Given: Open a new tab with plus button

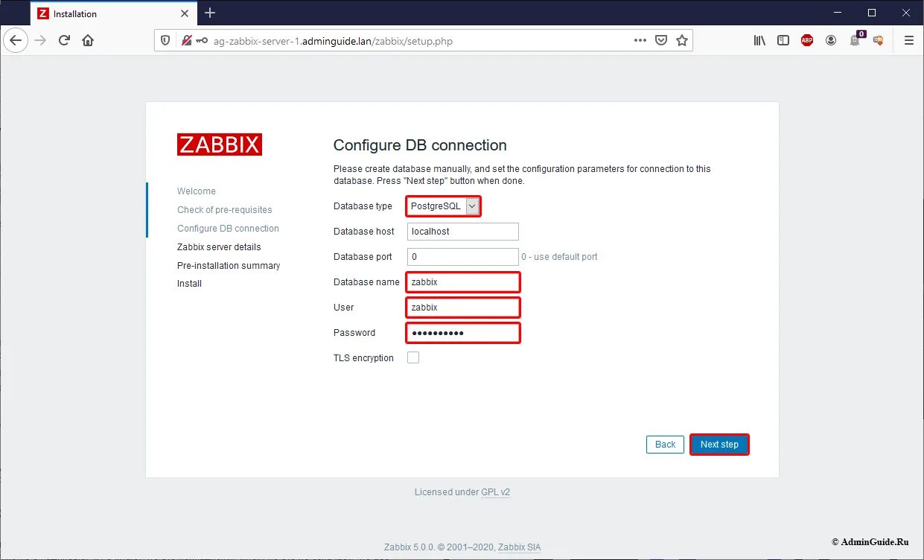Looking at the screenshot, I should [210, 13].
